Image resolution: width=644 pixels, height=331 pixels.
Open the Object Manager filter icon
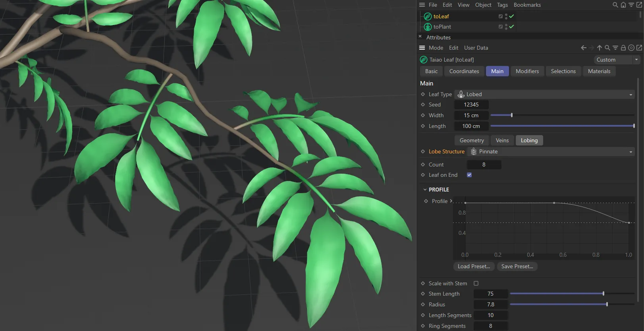(x=631, y=5)
